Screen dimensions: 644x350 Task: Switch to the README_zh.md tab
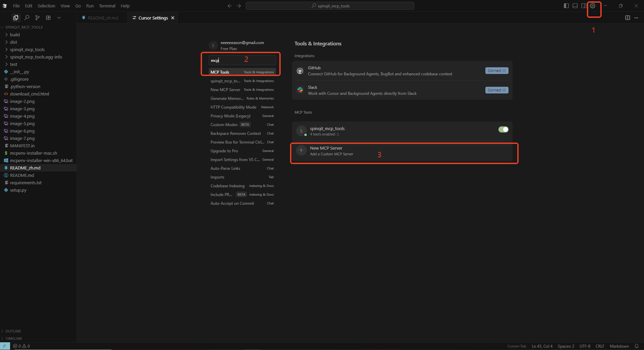[100, 18]
